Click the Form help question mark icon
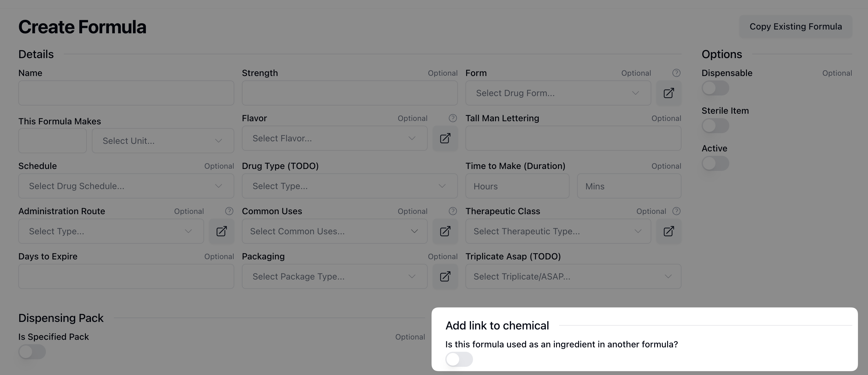The height and width of the screenshot is (375, 868). click(676, 73)
